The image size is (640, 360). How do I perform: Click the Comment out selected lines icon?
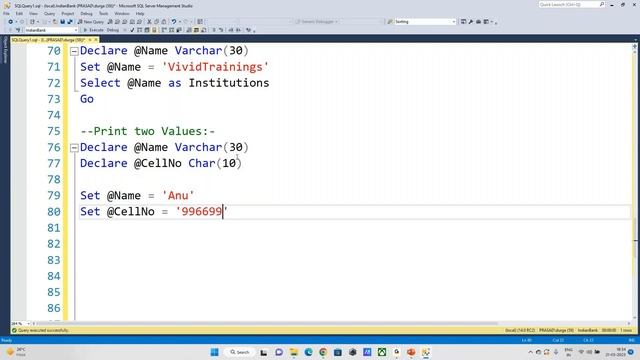click(x=214, y=30)
